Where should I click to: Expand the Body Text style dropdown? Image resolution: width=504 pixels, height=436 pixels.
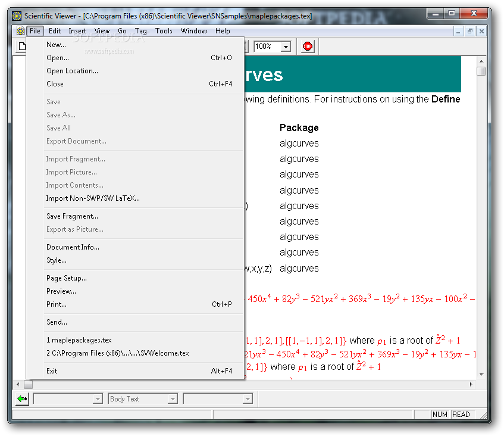tap(173, 399)
